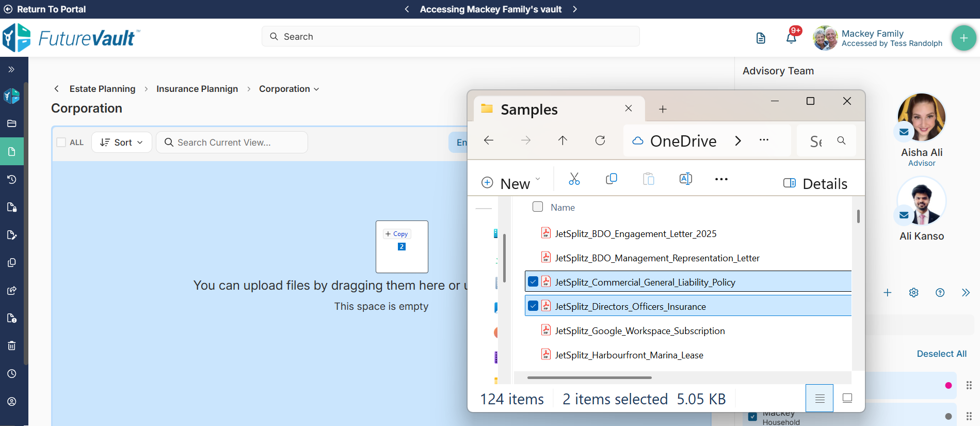Cut the selected files
The width and height of the screenshot is (980, 426).
point(574,179)
